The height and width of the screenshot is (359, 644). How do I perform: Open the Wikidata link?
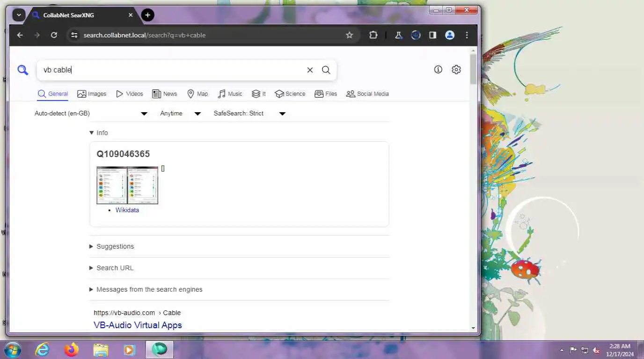[127, 210]
